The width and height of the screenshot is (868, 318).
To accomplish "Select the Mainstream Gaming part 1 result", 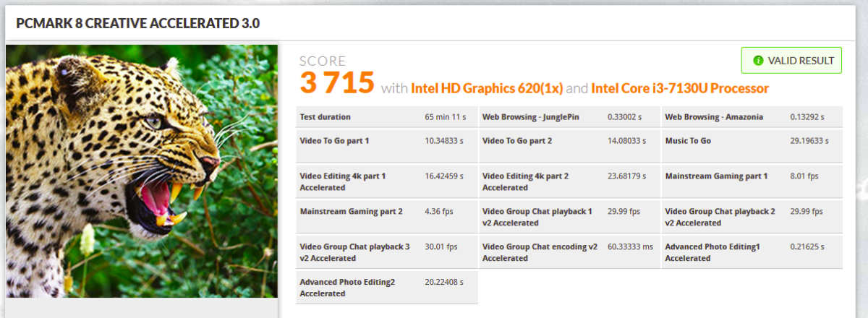I will click(751, 176).
